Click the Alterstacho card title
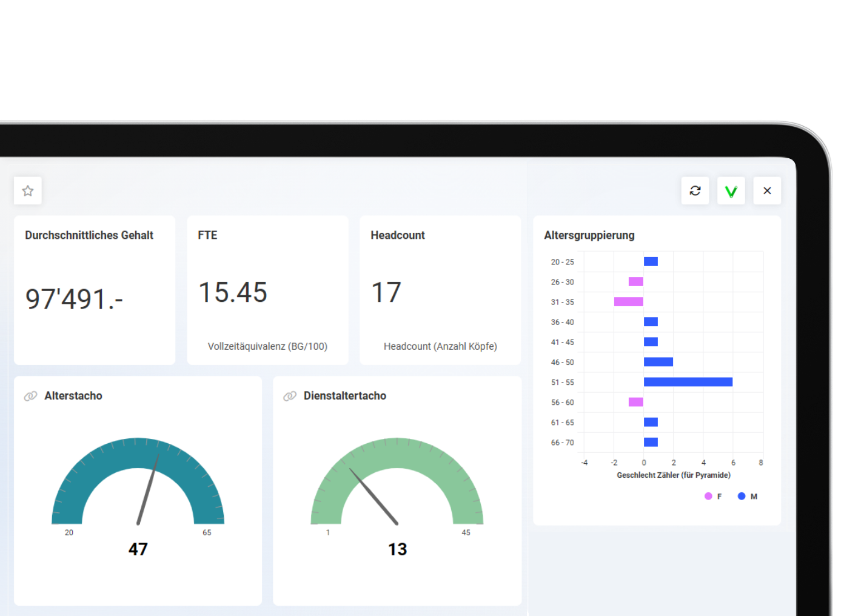The image size is (861, 616). [73, 396]
